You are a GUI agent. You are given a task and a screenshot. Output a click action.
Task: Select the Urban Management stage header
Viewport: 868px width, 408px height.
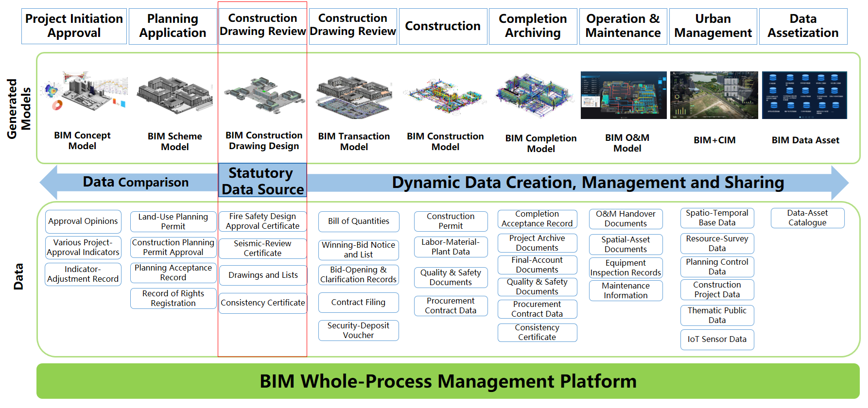(713, 26)
